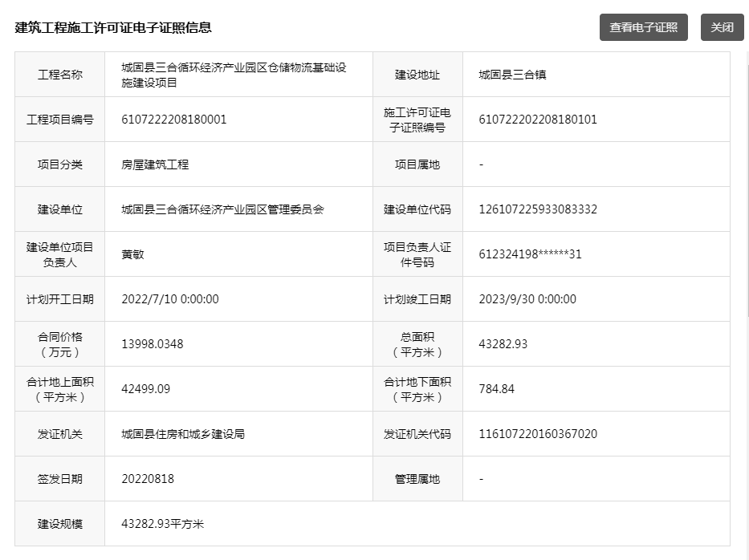Select total area value 43282.93

point(503,344)
